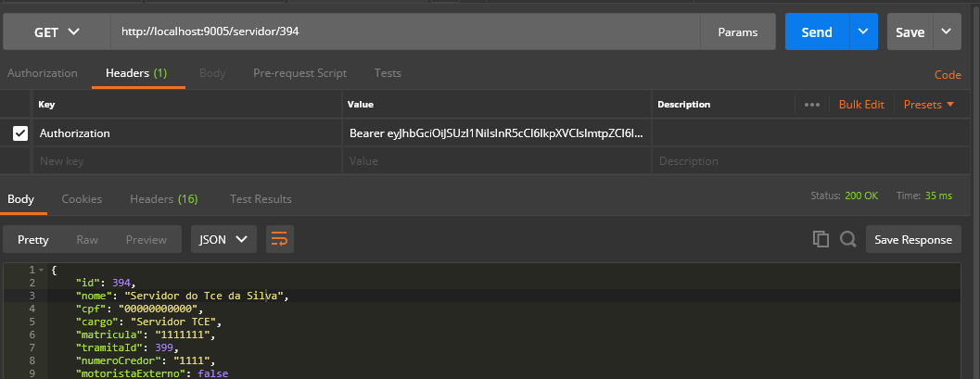Click the tramitaId value 399
The image size is (980, 379).
(x=165, y=348)
